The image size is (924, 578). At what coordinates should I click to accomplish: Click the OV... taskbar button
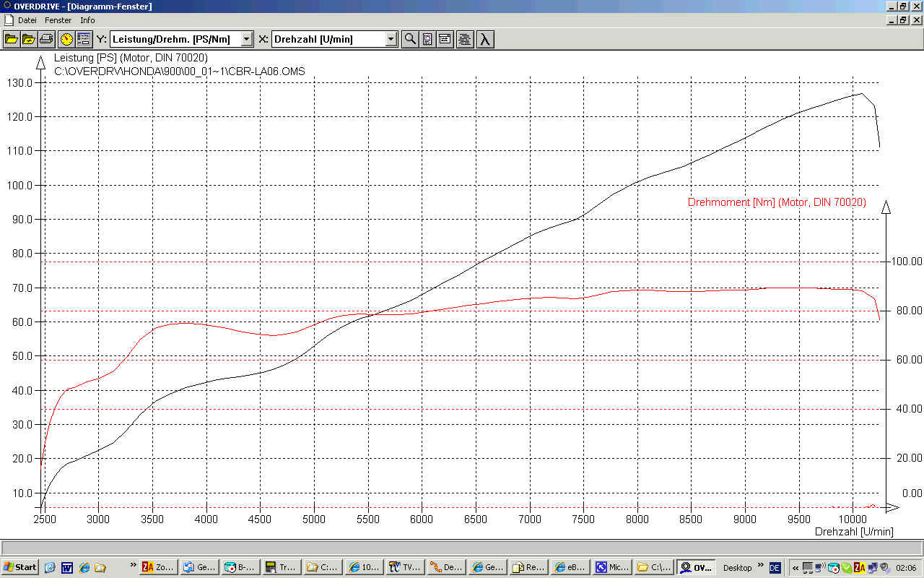[x=696, y=567]
